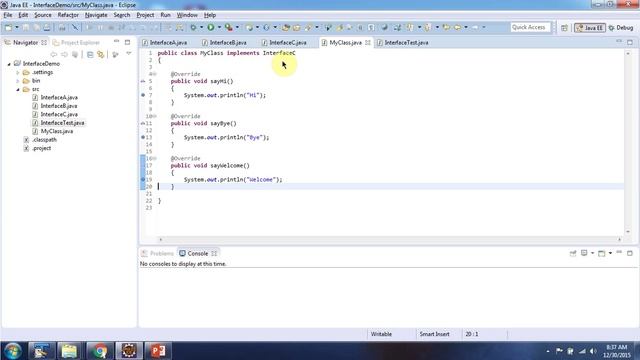Open Chrome from the Windows taskbar
Viewport: 640px width, 360px height.
pyautogui.click(x=99, y=351)
